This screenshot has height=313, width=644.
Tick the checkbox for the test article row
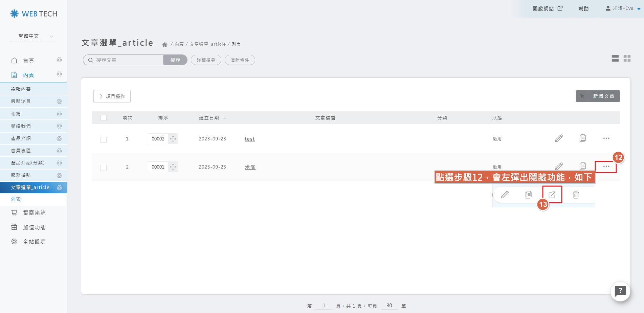[x=104, y=139]
